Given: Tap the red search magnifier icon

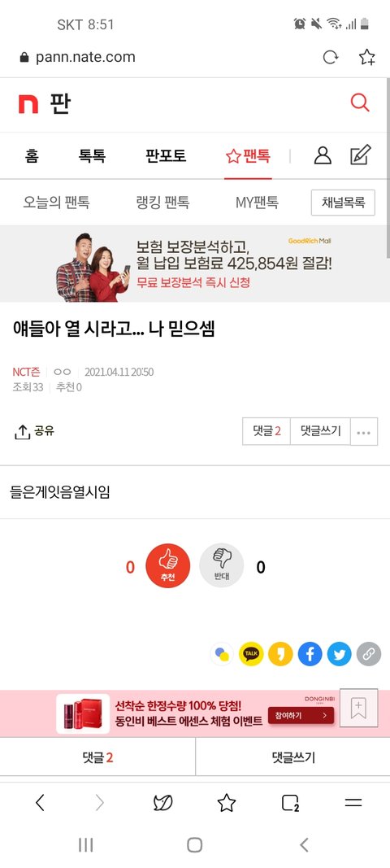Looking at the screenshot, I should click(x=360, y=103).
